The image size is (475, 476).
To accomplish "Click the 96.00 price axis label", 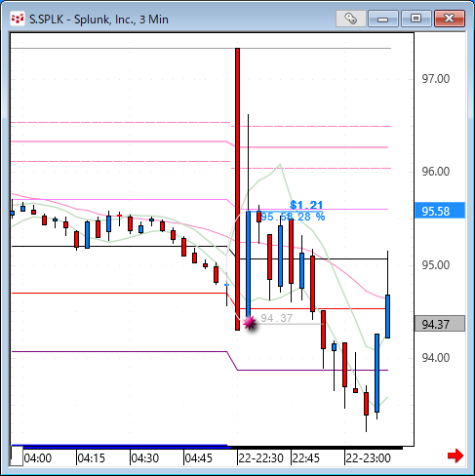I will point(436,172).
